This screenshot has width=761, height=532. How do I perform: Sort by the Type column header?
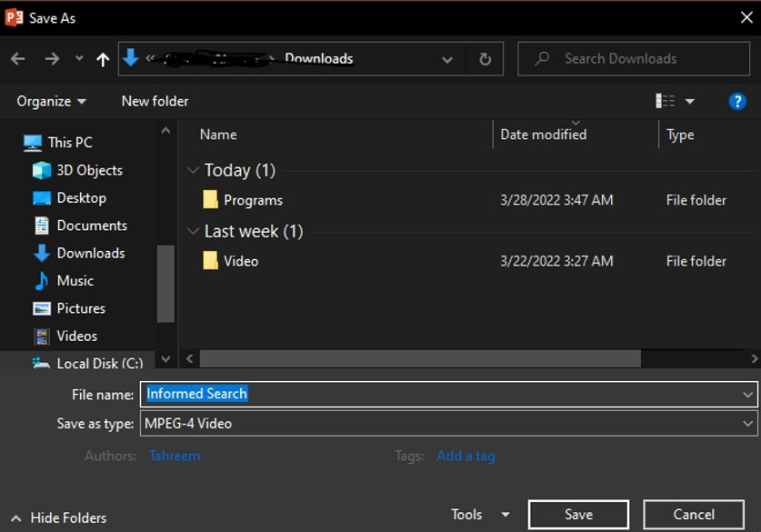click(680, 135)
